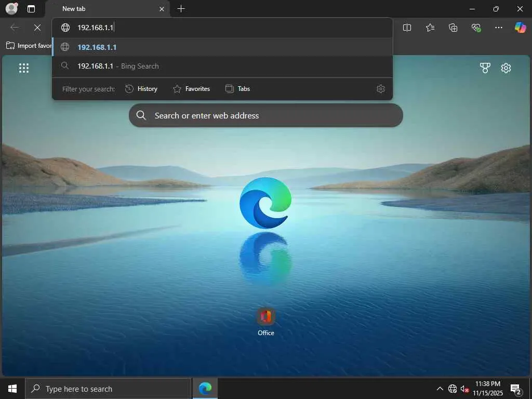Viewport: 532px width, 399px height.
Task: Open address bar suggestion settings gear
Action: point(381,89)
